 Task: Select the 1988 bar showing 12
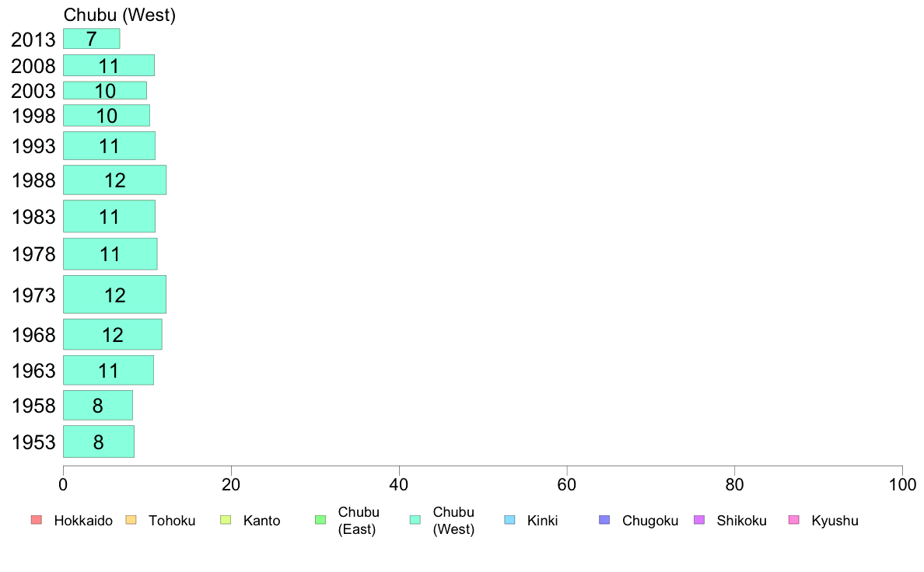(115, 180)
